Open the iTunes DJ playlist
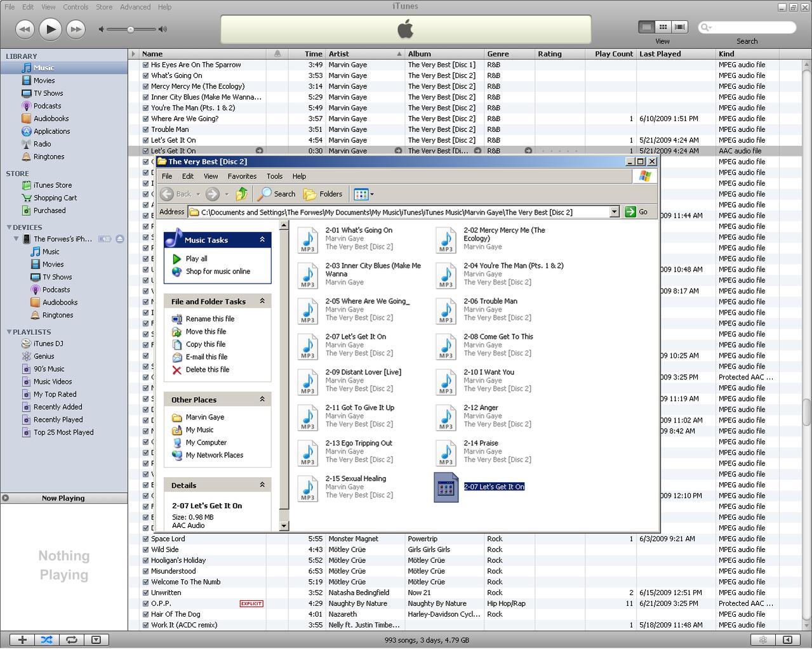 48,344
